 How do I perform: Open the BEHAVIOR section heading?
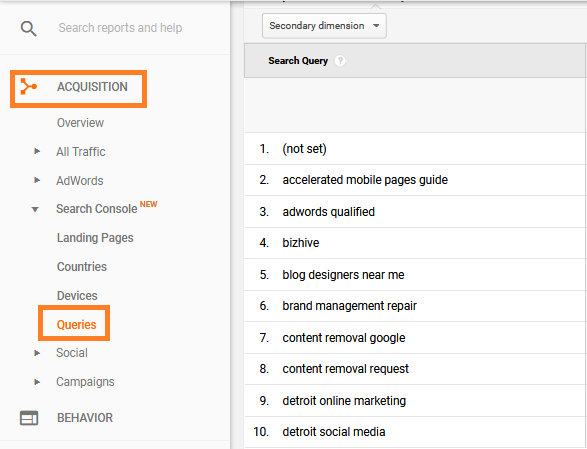85,418
